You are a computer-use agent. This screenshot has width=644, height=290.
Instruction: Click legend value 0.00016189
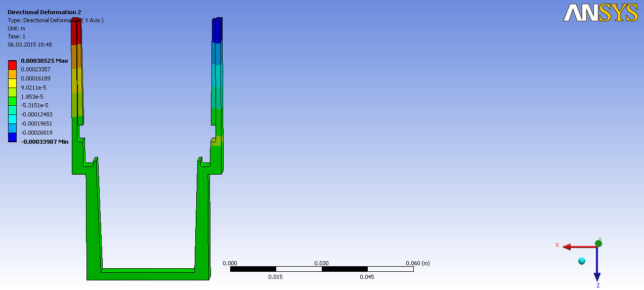[35, 78]
